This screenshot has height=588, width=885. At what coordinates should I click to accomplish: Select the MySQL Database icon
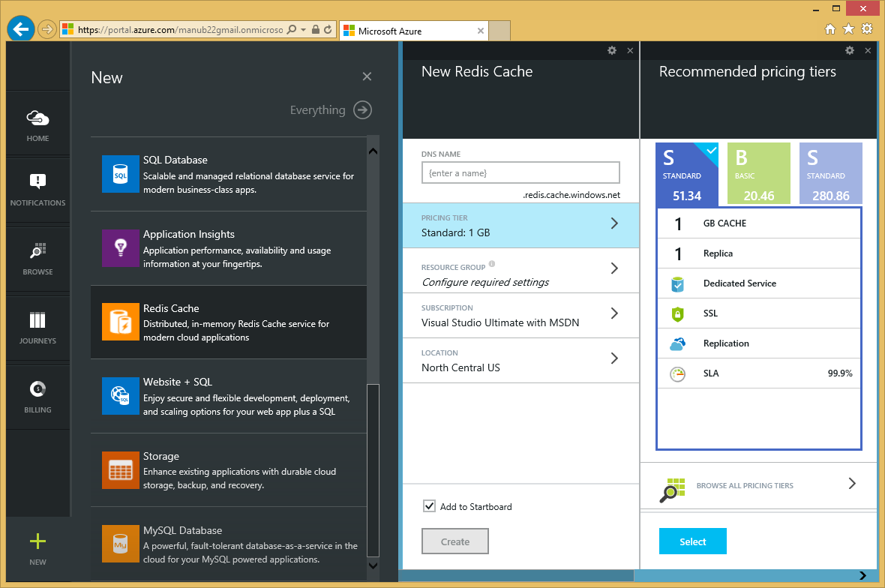tap(120, 544)
